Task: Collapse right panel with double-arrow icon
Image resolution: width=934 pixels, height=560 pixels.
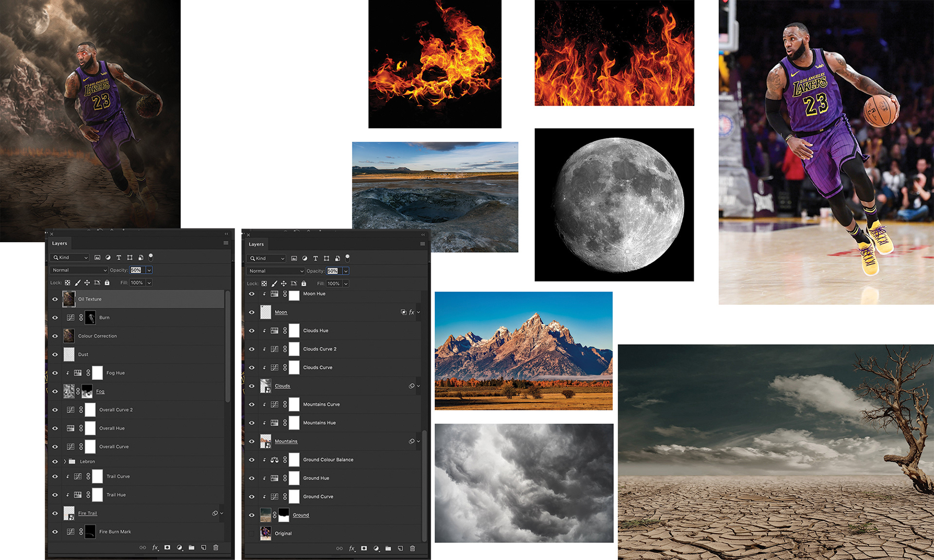Action: (423, 235)
